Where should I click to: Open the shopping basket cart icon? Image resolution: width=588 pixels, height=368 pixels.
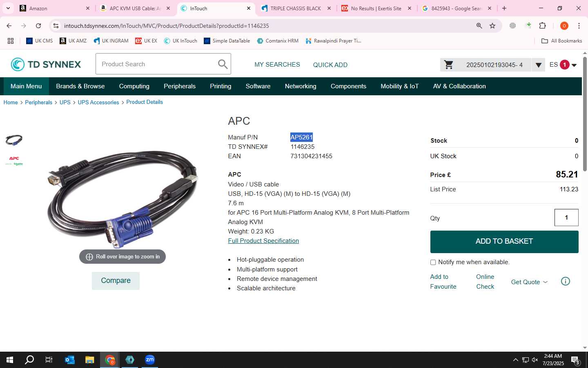tap(449, 65)
